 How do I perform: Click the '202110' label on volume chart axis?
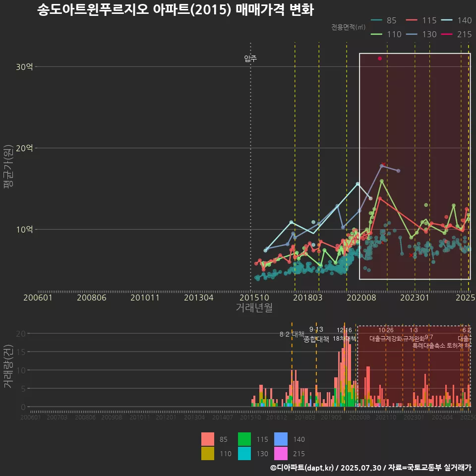386,417
